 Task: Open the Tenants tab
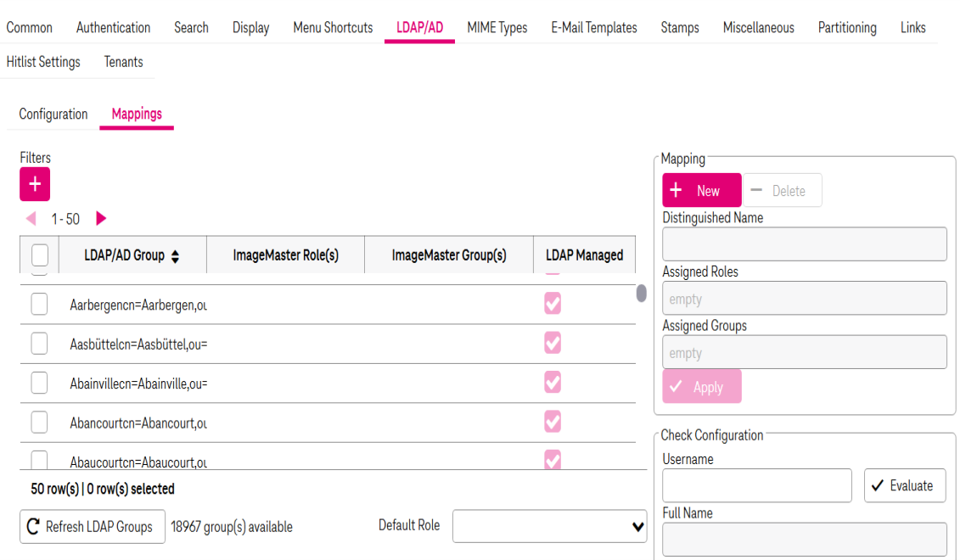pyautogui.click(x=123, y=62)
